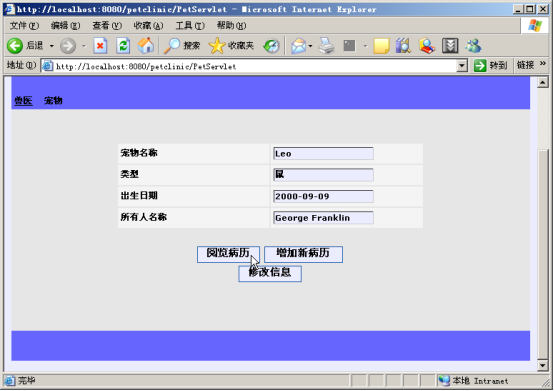
Task: Open the 宠物 navigation link
Action: pyautogui.click(x=53, y=101)
